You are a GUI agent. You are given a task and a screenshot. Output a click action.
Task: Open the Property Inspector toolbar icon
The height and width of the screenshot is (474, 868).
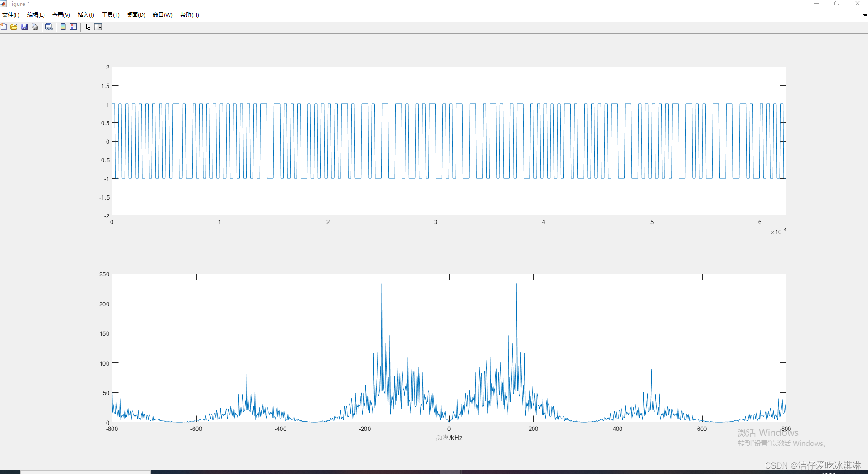point(98,27)
